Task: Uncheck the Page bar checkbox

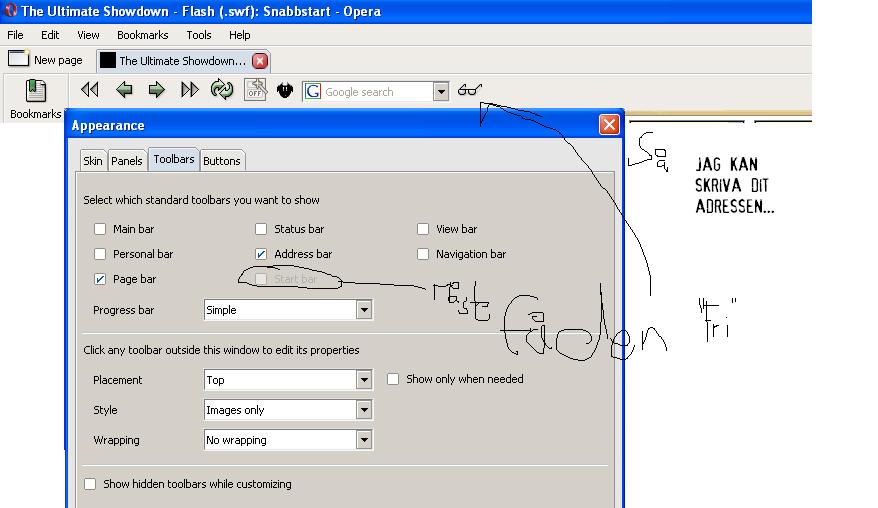Action: tap(100, 279)
